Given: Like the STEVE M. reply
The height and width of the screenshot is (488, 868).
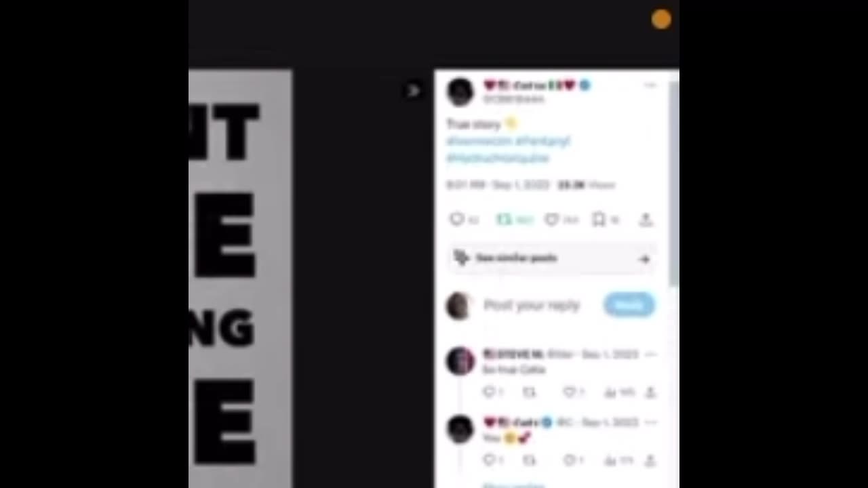Looking at the screenshot, I should (570, 392).
